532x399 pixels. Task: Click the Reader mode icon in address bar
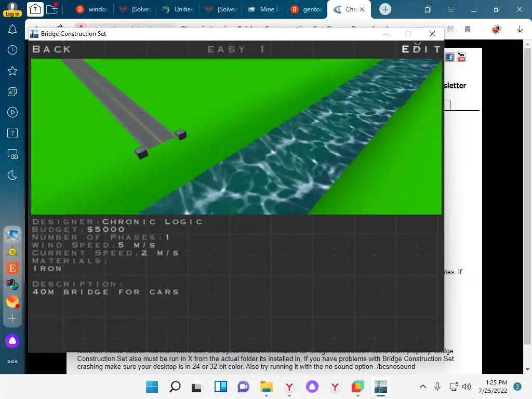pyautogui.click(x=450, y=29)
